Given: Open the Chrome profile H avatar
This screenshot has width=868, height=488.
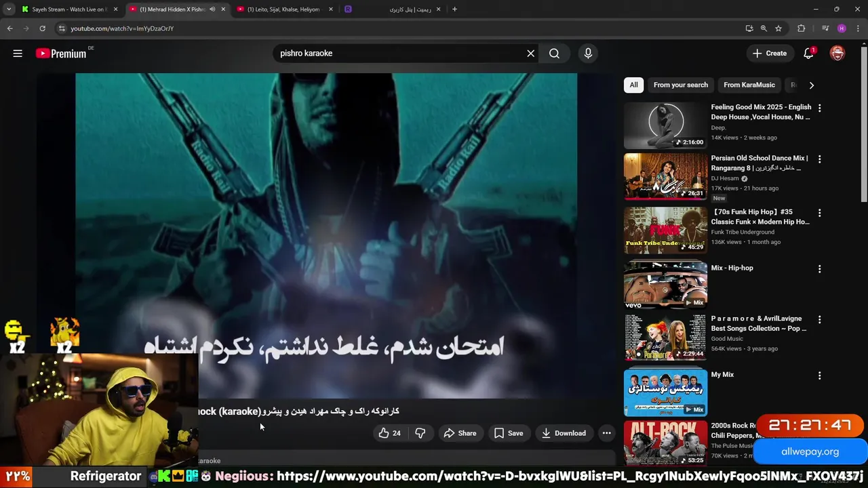Looking at the screenshot, I should point(842,28).
